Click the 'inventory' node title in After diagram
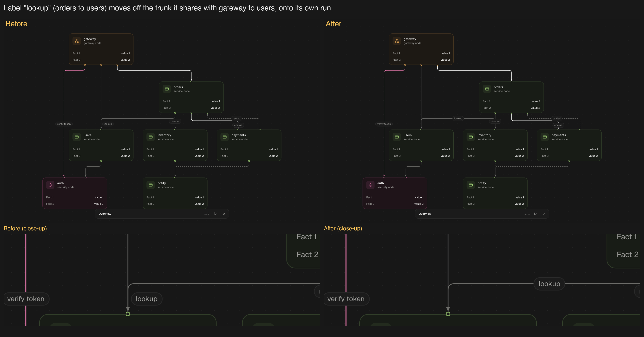Viewport: 644px width, 337px height. pyautogui.click(x=484, y=135)
